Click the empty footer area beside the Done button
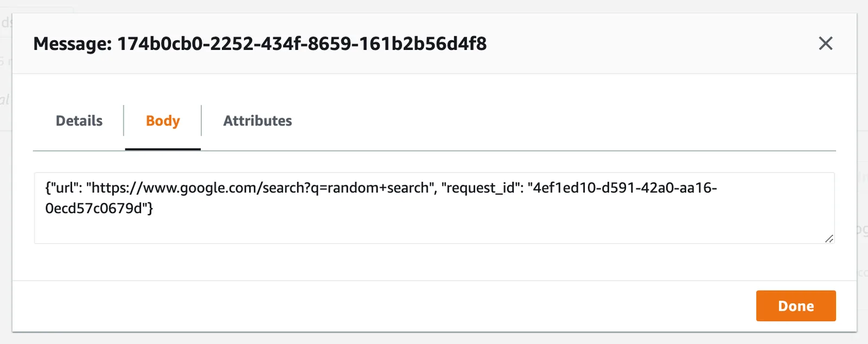The width and height of the screenshot is (868, 344). coord(380,306)
